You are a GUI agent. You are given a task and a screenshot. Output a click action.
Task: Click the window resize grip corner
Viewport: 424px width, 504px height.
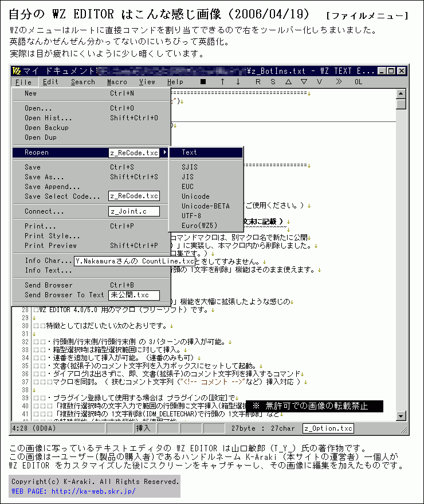(x=403, y=430)
